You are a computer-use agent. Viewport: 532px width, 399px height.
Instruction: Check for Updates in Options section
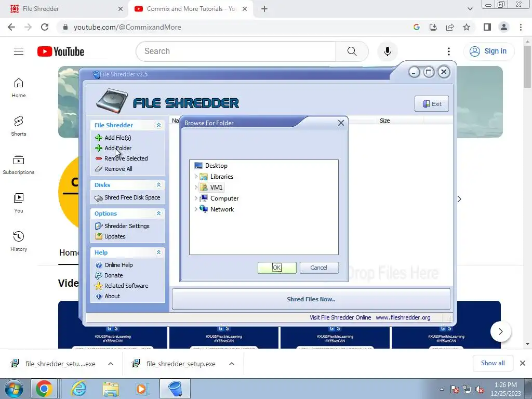(110, 236)
